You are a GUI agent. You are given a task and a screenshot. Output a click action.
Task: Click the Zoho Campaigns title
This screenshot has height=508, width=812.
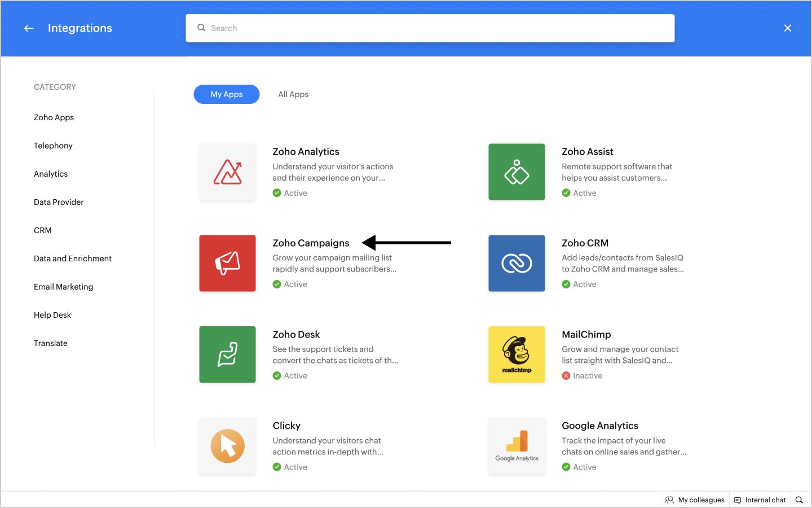click(x=311, y=243)
